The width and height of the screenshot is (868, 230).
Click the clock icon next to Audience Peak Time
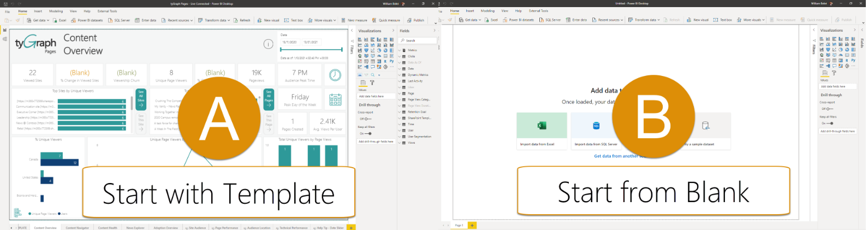[335, 75]
